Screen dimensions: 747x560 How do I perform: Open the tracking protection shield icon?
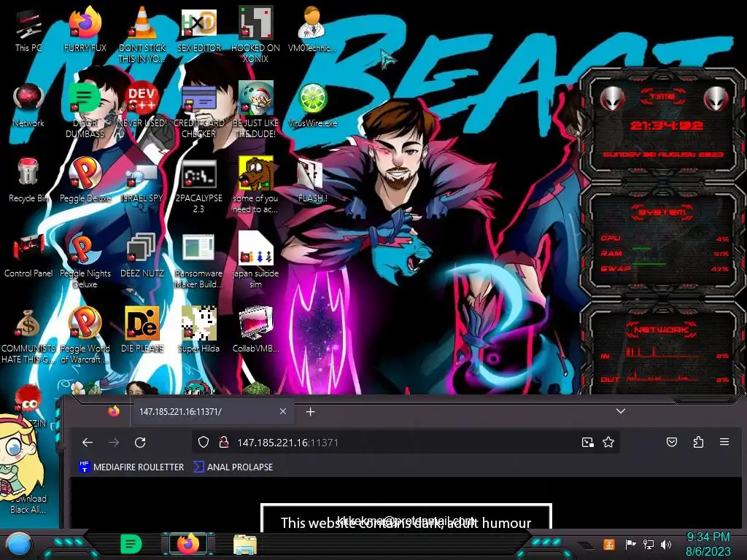(x=204, y=443)
